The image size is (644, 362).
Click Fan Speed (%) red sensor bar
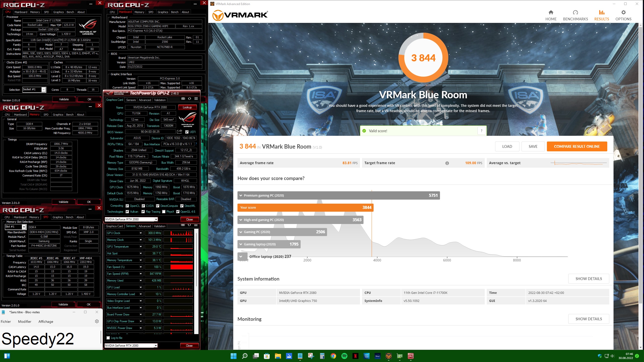182,267
